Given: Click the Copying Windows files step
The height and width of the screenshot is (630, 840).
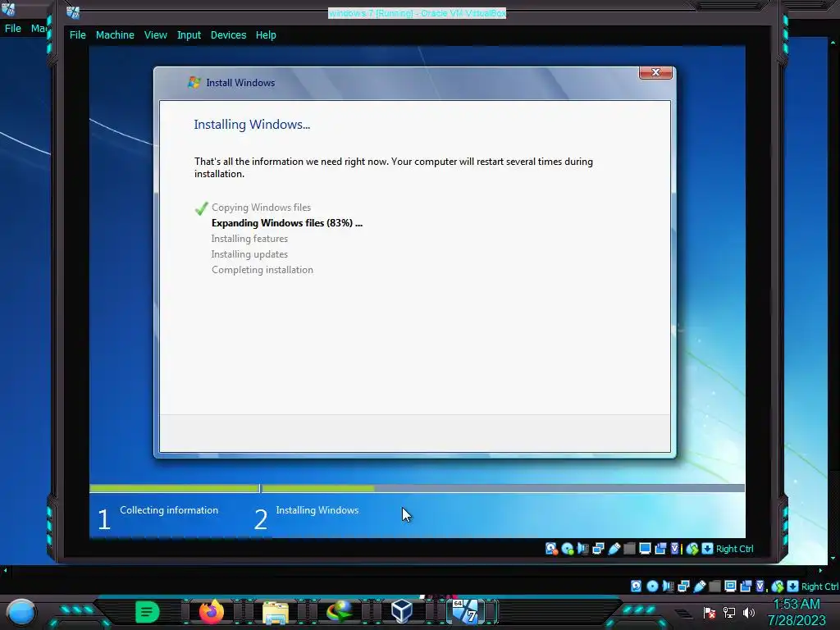Looking at the screenshot, I should 261,208.
